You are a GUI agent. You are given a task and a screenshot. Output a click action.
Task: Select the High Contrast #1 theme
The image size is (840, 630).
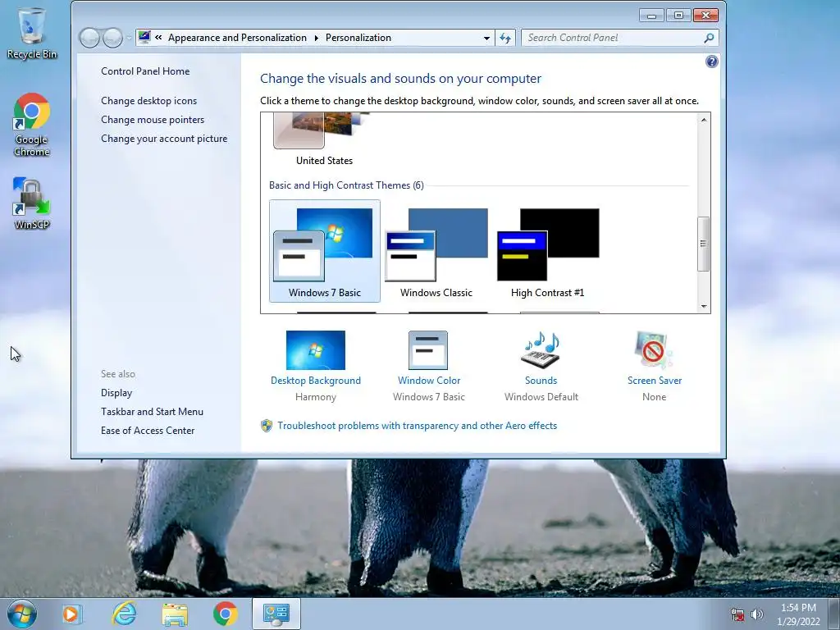click(547, 251)
